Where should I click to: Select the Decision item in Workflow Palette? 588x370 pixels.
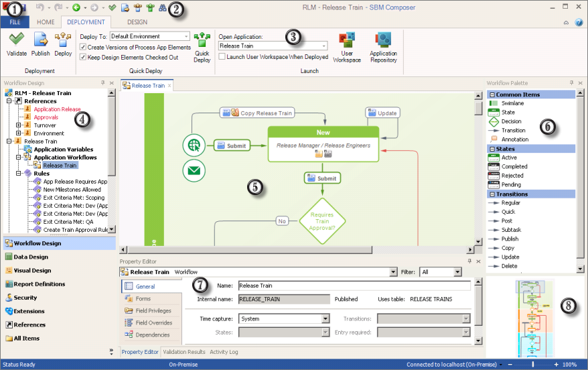click(x=511, y=121)
